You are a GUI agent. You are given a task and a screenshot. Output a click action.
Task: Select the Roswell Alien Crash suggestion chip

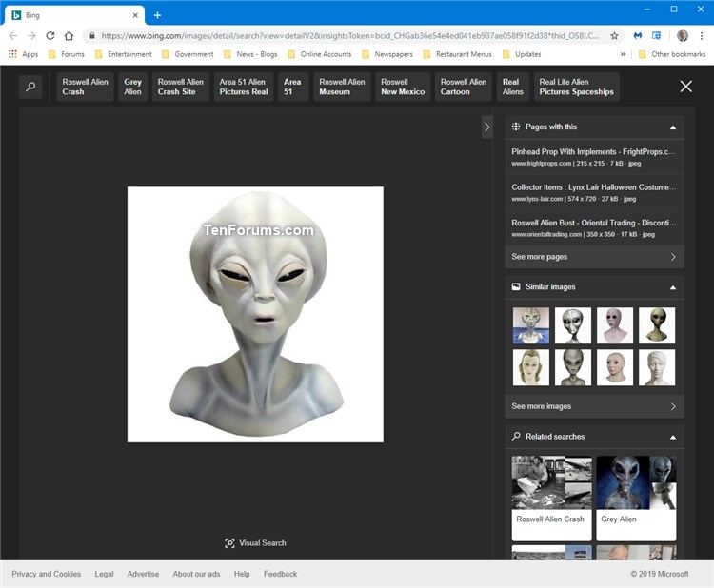(x=85, y=87)
